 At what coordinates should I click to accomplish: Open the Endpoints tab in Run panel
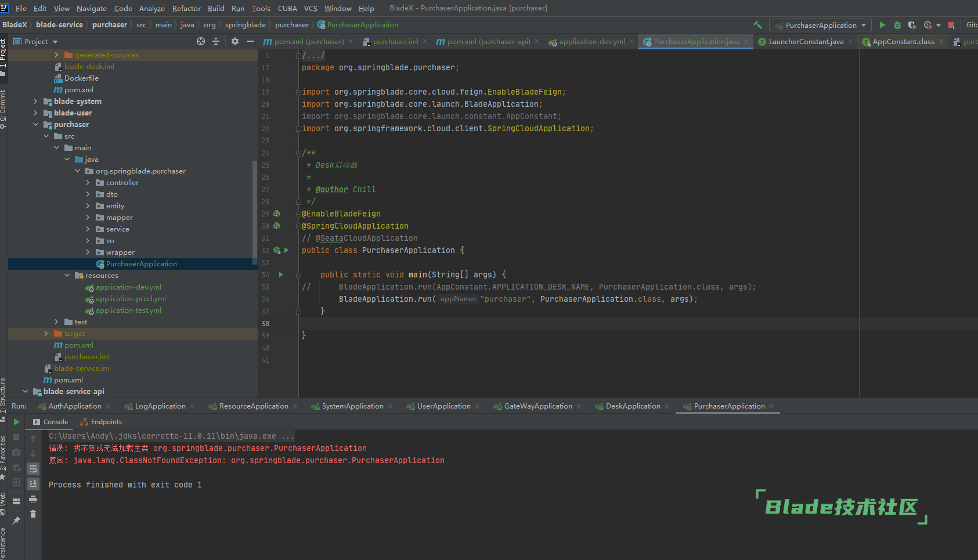(x=101, y=422)
